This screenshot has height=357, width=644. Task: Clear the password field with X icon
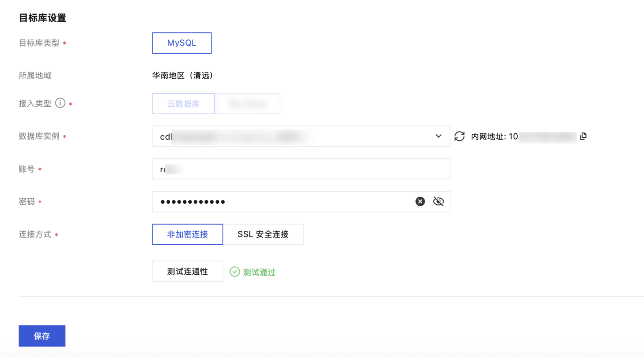click(420, 201)
